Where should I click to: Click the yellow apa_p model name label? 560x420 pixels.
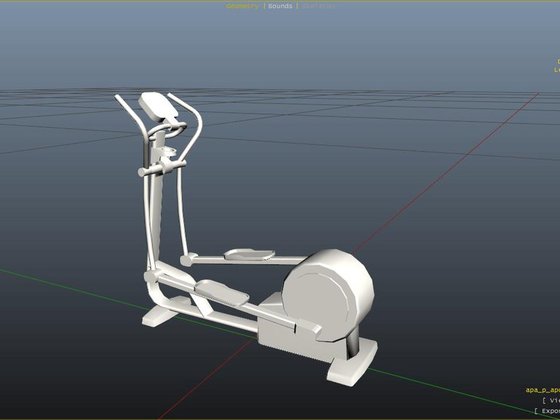click(x=542, y=390)
